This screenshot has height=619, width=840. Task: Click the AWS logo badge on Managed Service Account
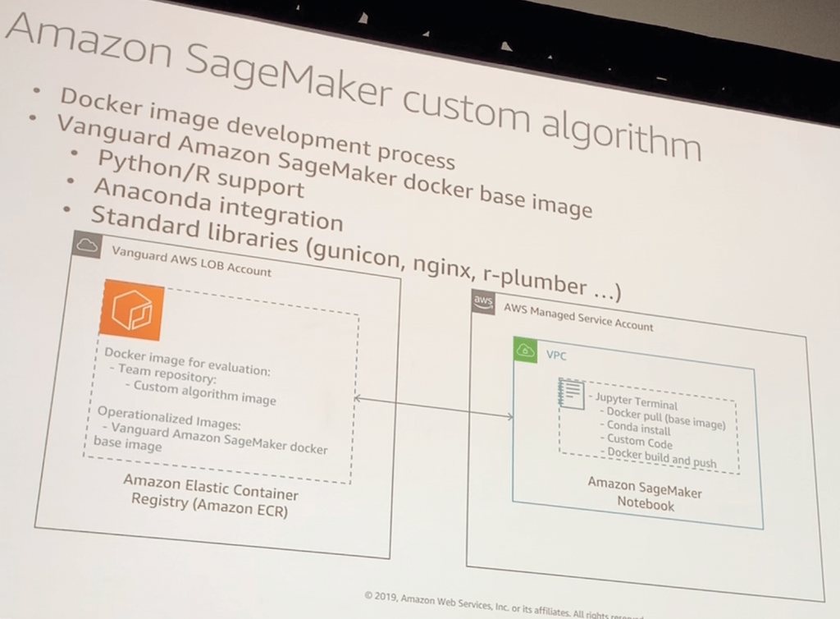point(483,302)
